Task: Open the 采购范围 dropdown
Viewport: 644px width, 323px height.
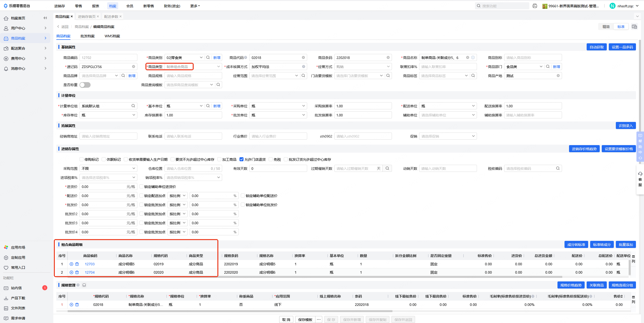Action: [108, 168]
